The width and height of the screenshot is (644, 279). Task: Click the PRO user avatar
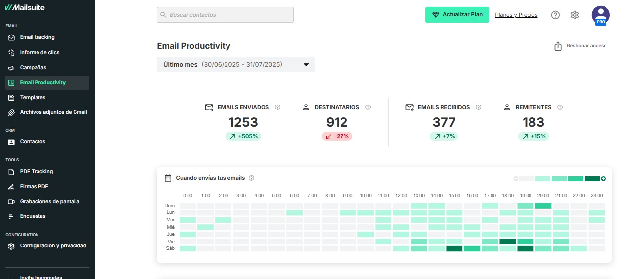coord(601,15)
